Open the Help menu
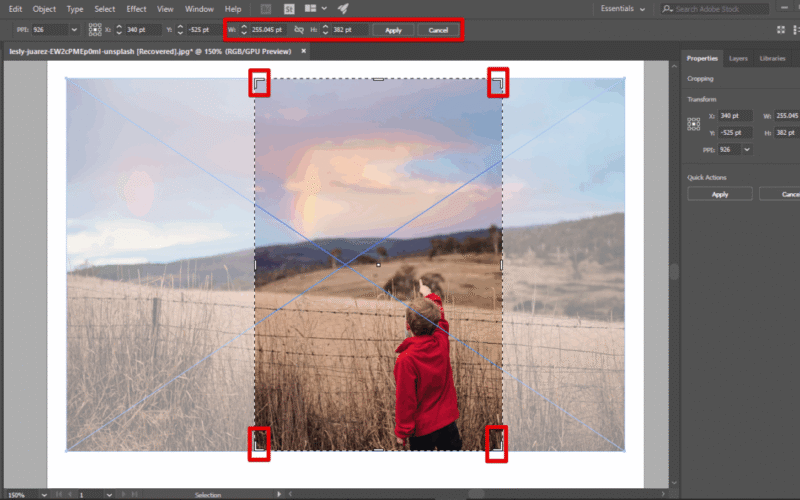Screen dimensions: 800x500 pyautogui.click(x=233, y=9)
